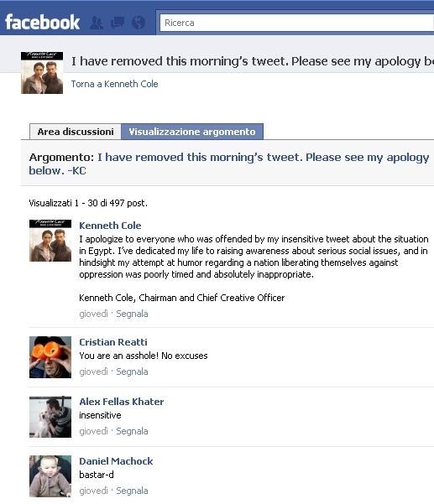Open Alex Fellas Khater's profile name
Image resolution: width=434 pixels, height=504 pixels.
122,402
